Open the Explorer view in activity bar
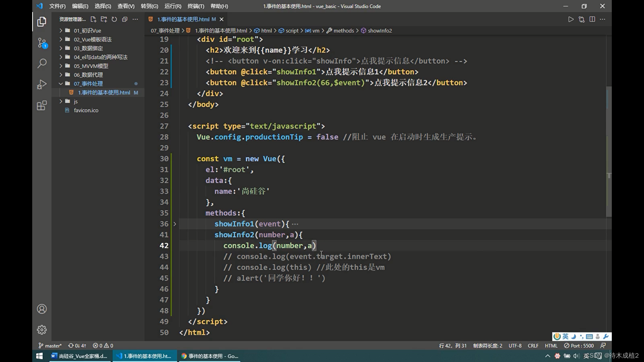The image size is (644, 362). (x=42, y=22)
